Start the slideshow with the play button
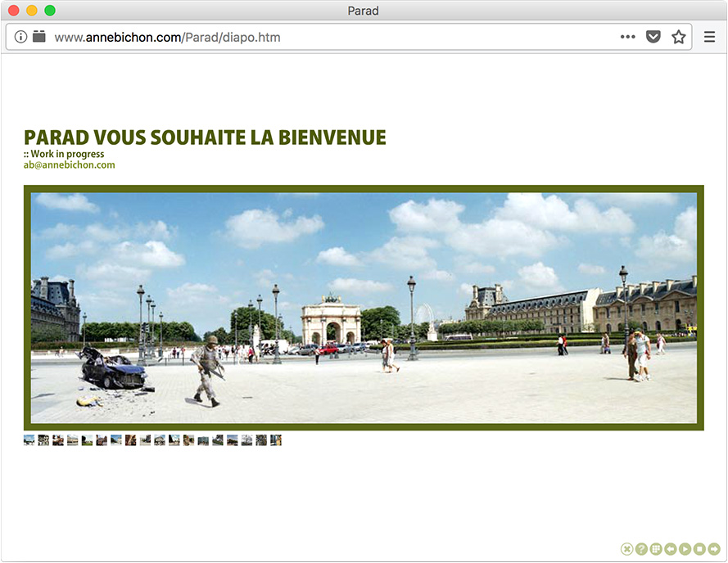 tap(685, 549)
